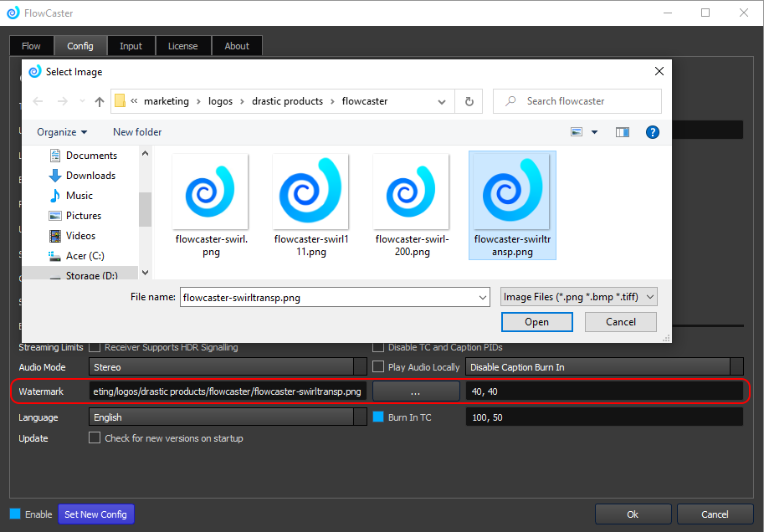Click marketing in the breadcrumb path
The image size is (764, 532).
coord(167,101)
